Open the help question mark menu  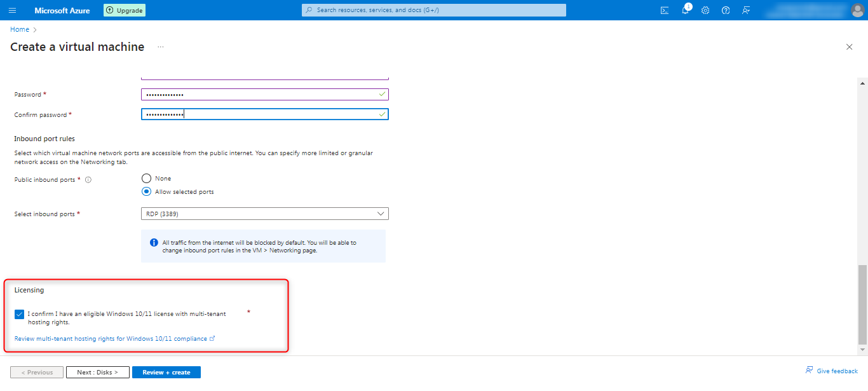click(x=726, y=10)
